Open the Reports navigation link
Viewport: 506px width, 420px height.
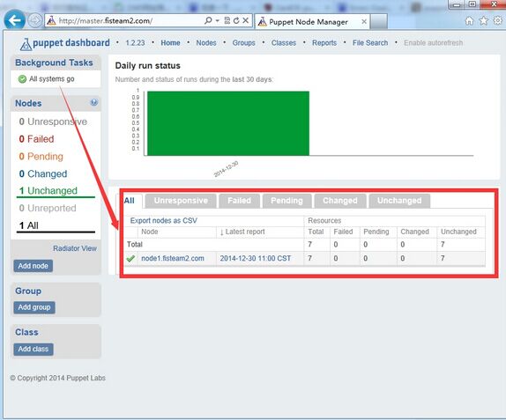pyautogui.click(x=324, y=43)
